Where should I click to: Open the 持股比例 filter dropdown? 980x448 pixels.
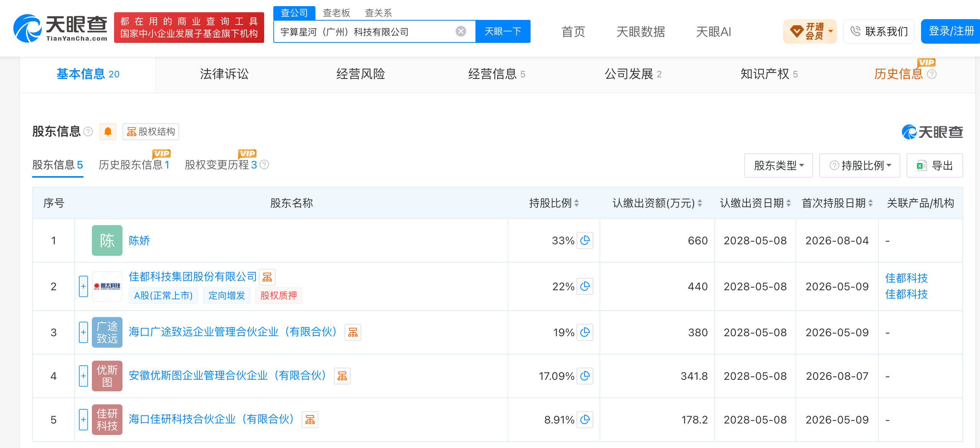click(860, 165)
